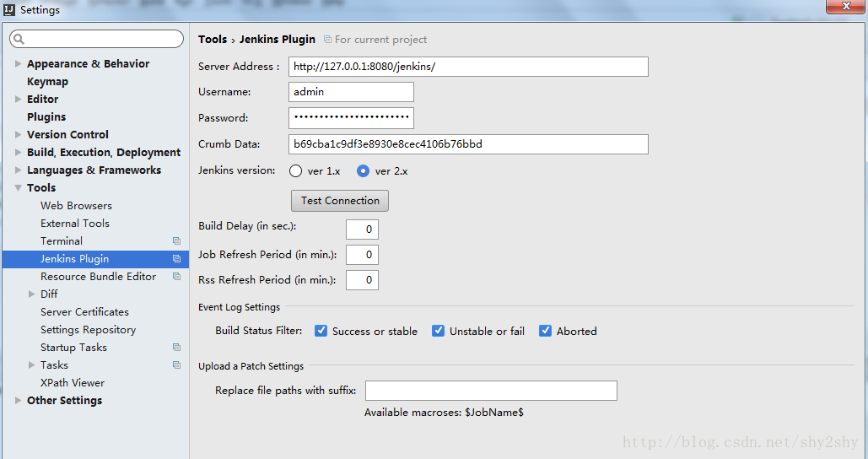Click the 'Available macroses: $JobName$' text
868x459 pixels.
[444, 413]
